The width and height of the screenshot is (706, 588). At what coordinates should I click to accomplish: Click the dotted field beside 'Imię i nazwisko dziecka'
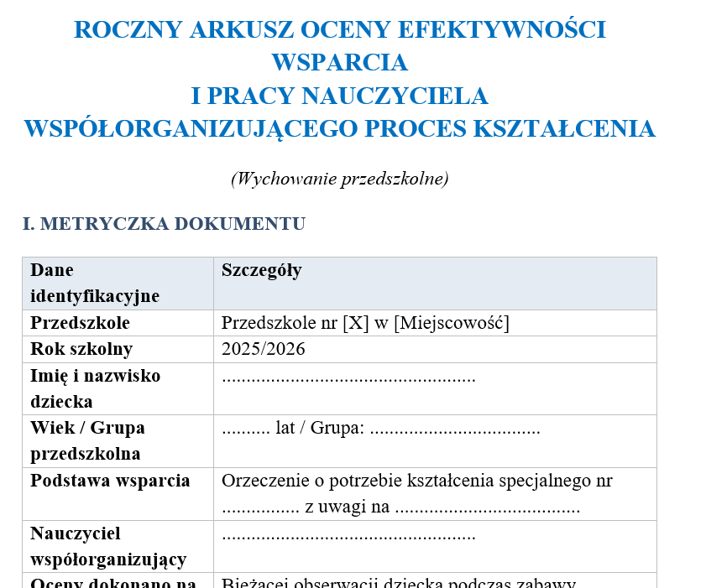pos(348,378)
